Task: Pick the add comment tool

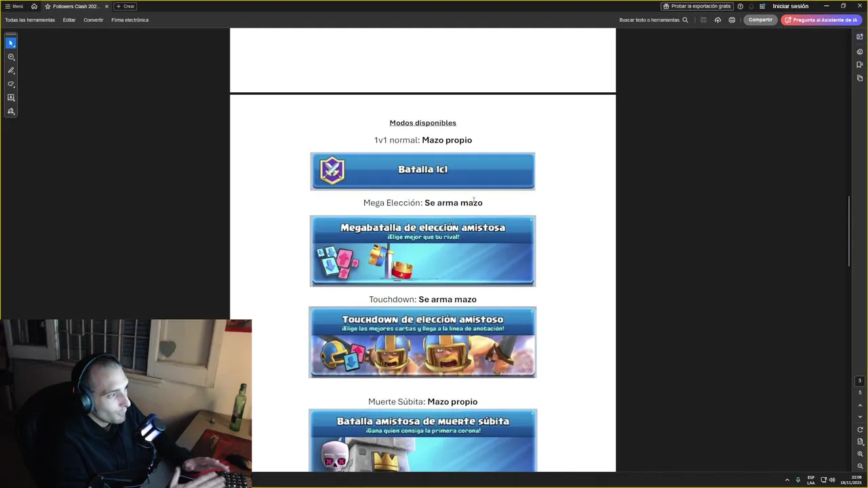Action: 11,57
